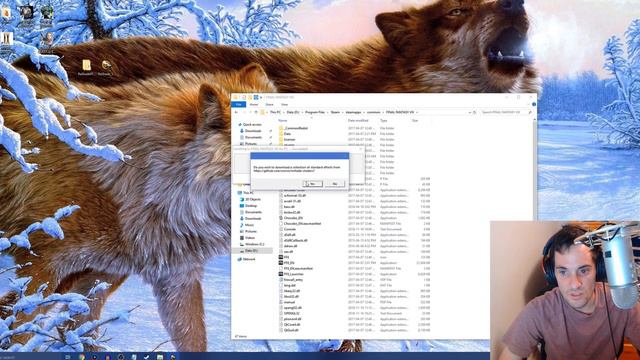Select the QtCore4.dll file
Screen dimensions: 640x360
(291, 324)
